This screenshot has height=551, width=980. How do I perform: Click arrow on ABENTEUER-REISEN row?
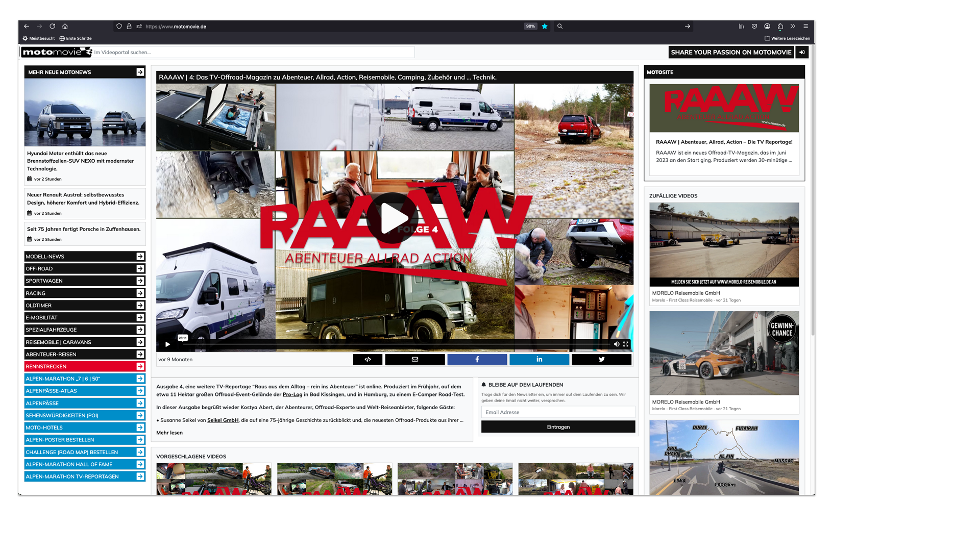(x=140, y=355)
